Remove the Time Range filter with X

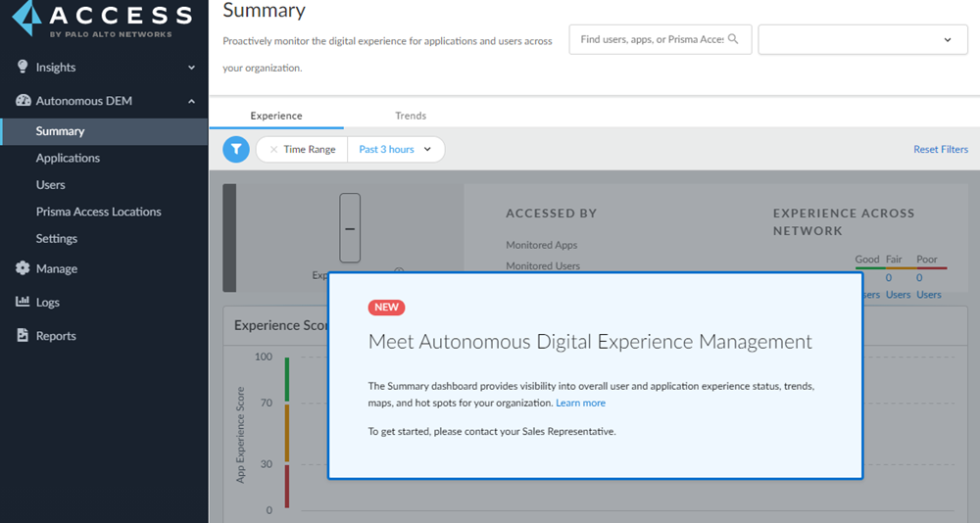click(x=273, y=150)
